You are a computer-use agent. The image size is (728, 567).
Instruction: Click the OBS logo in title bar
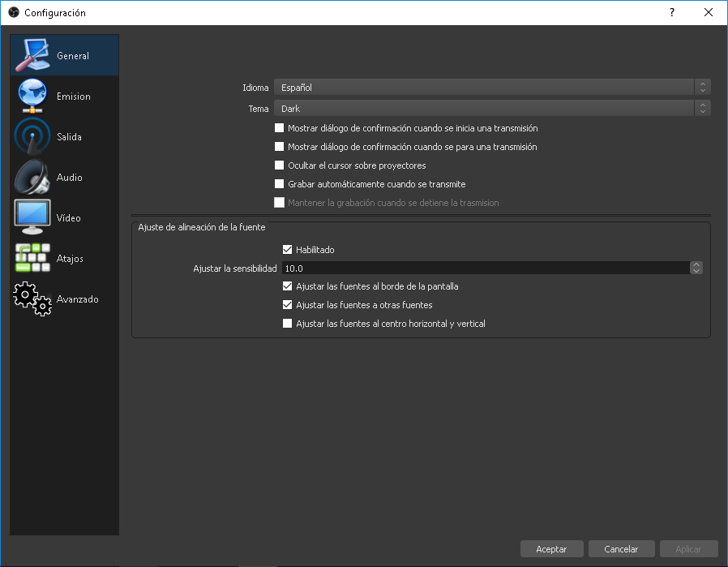[14, 12]
